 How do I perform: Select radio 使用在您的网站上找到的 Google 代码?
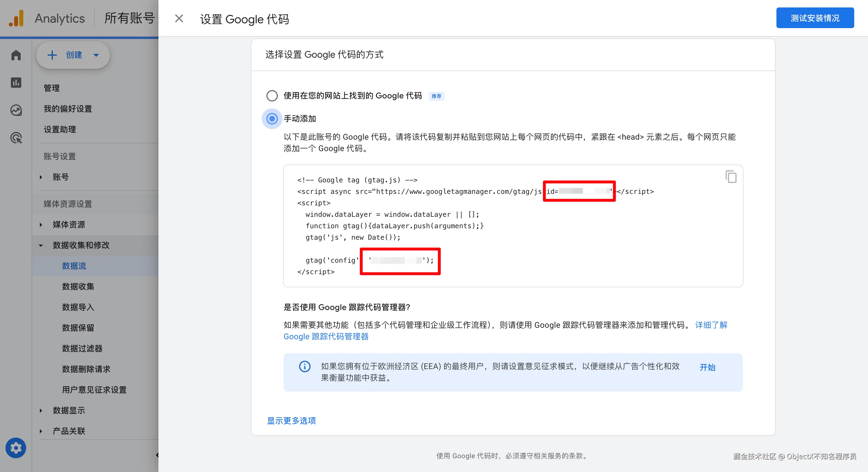pos(272,95)
